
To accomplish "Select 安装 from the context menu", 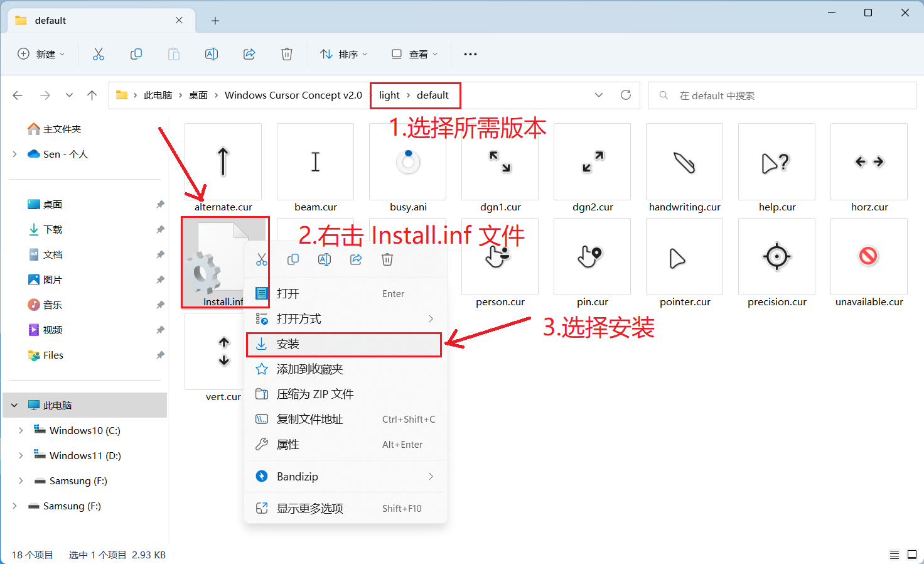I will pyautogui.click(x=344, y=344).
